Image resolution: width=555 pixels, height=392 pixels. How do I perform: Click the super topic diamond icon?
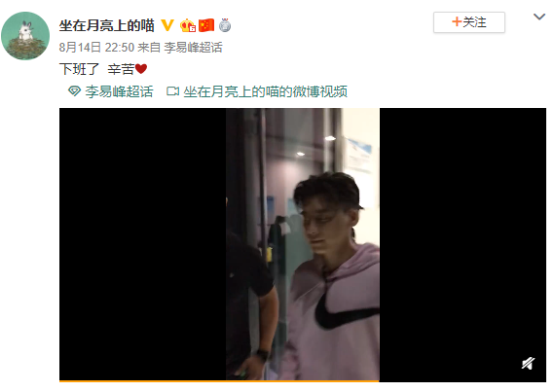(x=74, y=91)
